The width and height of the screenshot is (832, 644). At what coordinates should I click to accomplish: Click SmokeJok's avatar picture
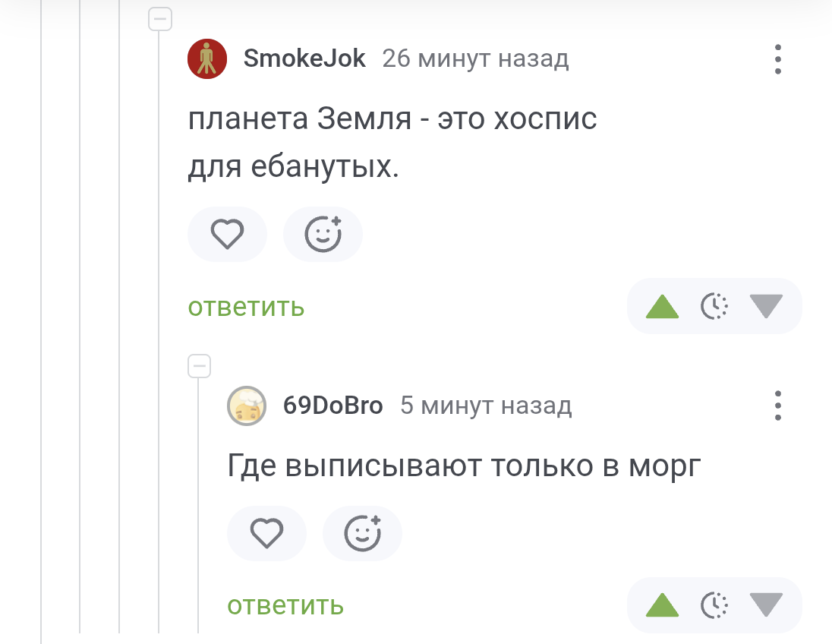(x=207, y=58)
